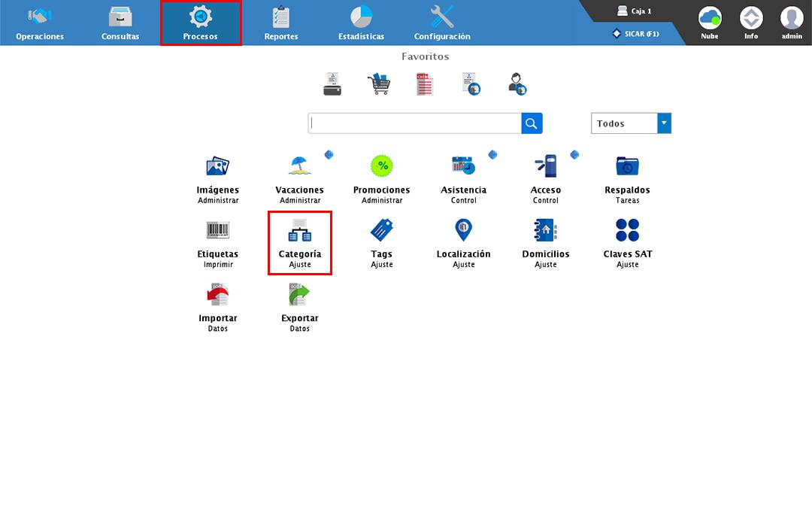Image resolution: width=812 pixels, height=510 pixels.
Task: Open the Configuración tab
Action: pyautogui.click(x=442, y=23)
